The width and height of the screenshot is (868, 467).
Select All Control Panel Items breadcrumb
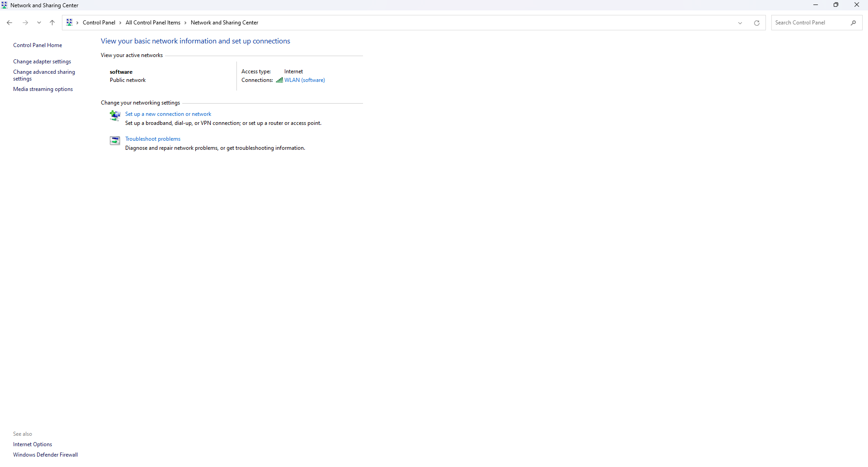point(153,23)
